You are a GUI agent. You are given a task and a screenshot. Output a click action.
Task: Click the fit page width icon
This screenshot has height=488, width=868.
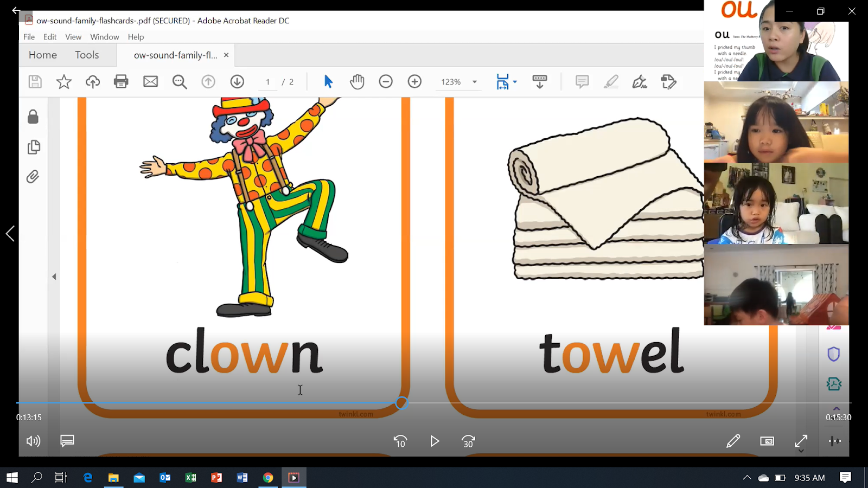(x=503, y=82)
